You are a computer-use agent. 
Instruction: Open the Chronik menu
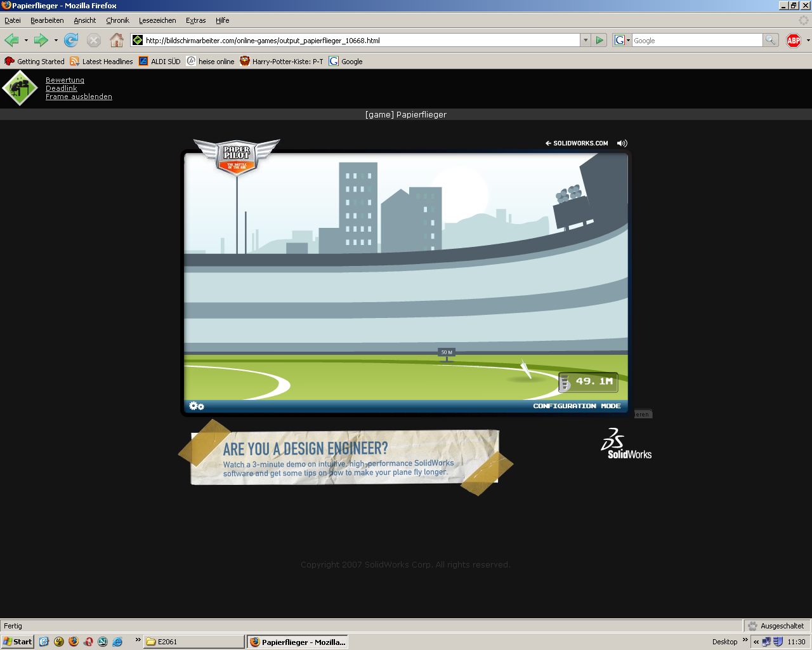tap(117, 20)
